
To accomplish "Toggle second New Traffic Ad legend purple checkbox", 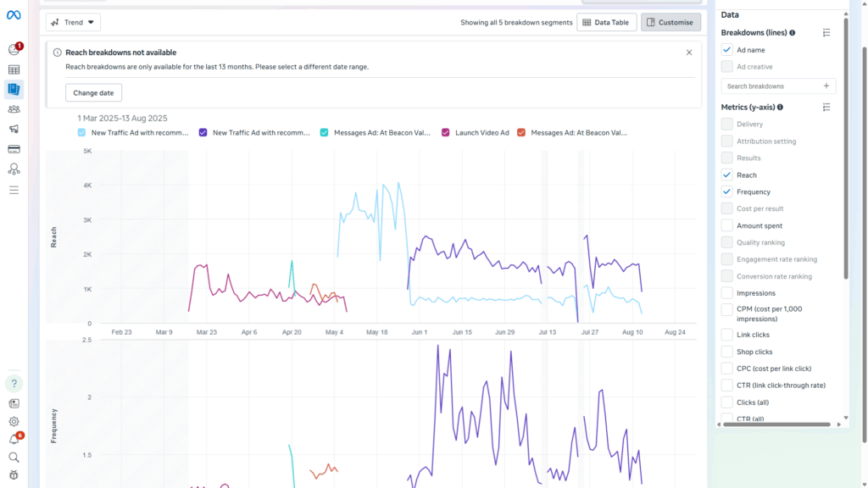I will [203, 133].
